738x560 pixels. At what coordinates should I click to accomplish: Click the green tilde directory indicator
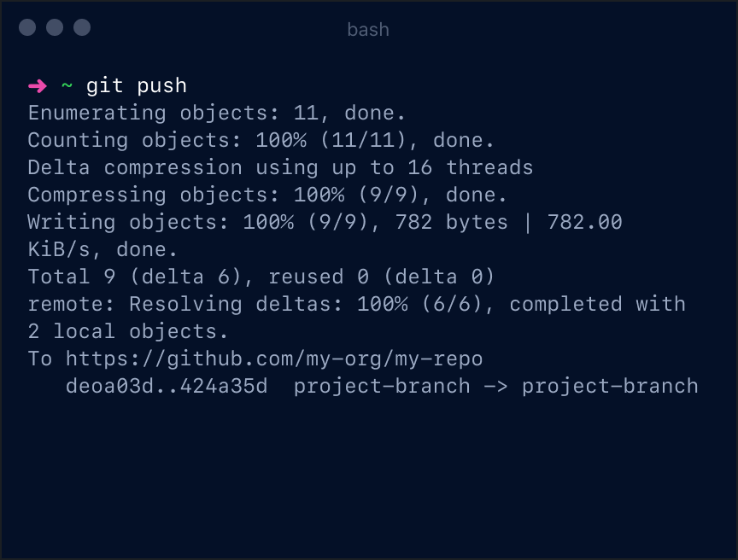tap(67, 85)
